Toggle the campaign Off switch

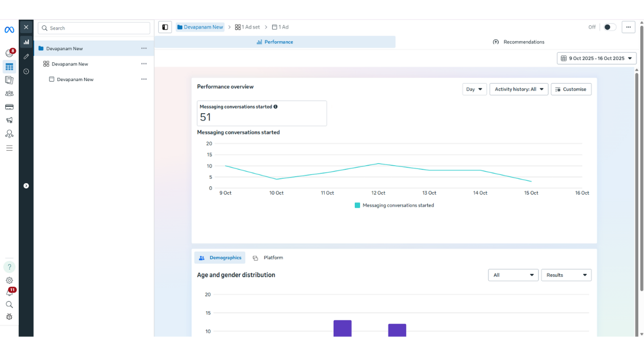609,27
